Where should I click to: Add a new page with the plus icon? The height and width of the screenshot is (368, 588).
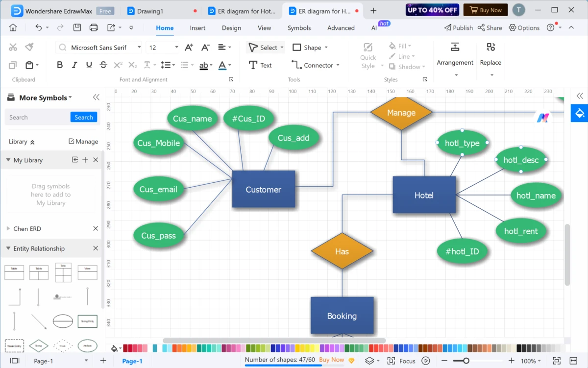tap(103, 361)
